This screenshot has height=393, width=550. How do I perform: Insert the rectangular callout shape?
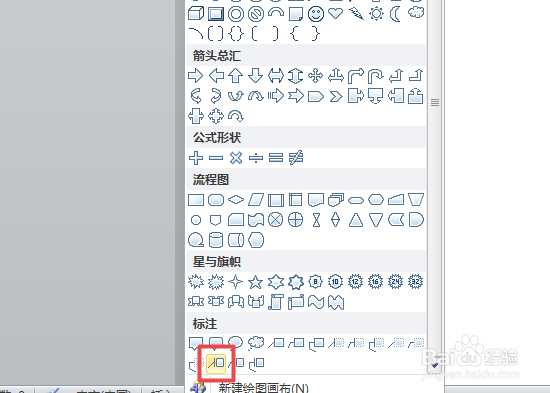(x=196, y=343)
